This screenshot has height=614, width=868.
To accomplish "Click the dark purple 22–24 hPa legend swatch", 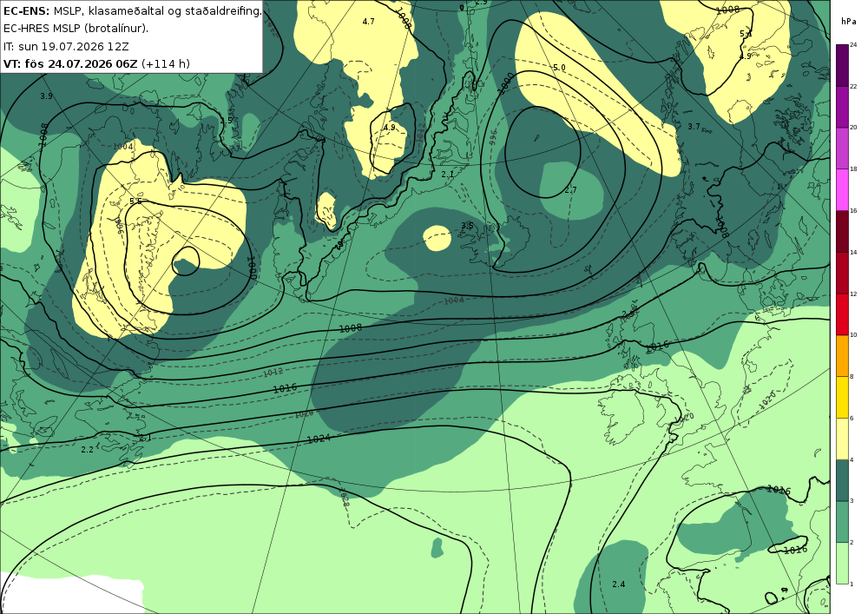I will 842,65.
